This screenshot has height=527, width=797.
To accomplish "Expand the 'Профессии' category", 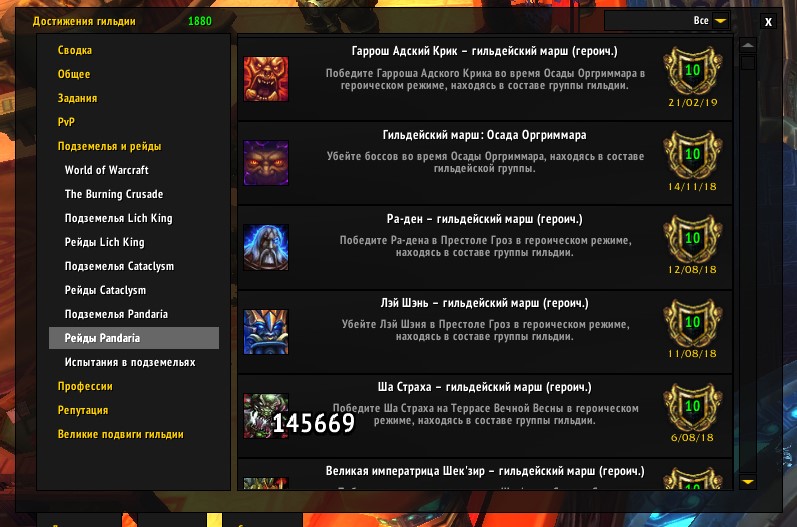I will click(85, 386).
